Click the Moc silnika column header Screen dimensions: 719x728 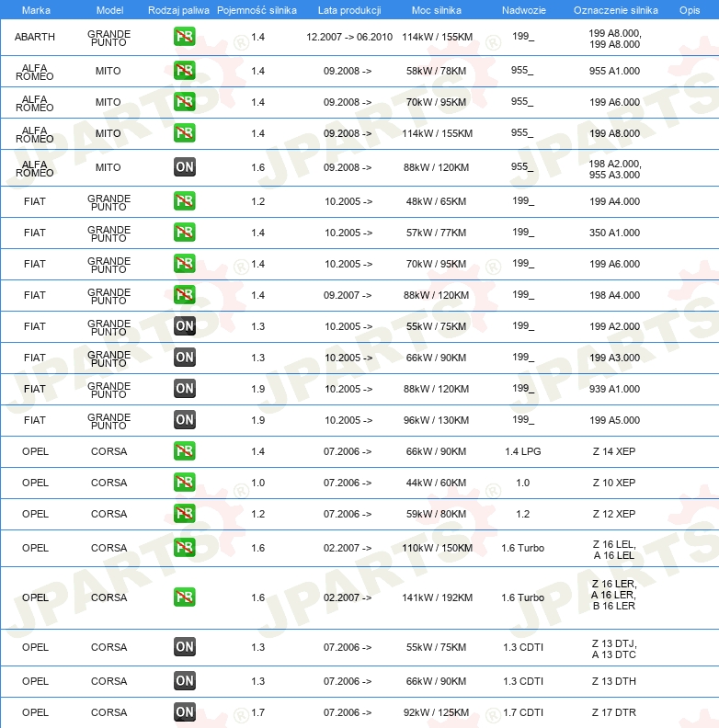pyautogui.click(x=437, y=10)
